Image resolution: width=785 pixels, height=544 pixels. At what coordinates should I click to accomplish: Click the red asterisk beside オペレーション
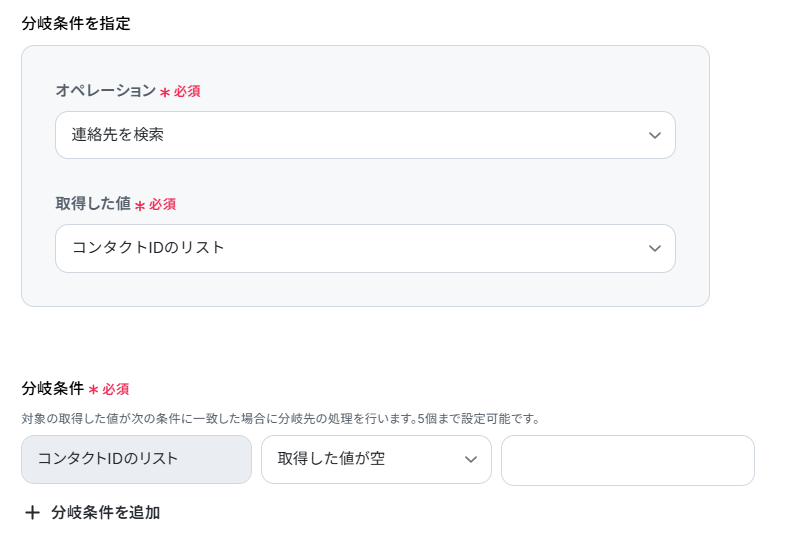[165, 92]
